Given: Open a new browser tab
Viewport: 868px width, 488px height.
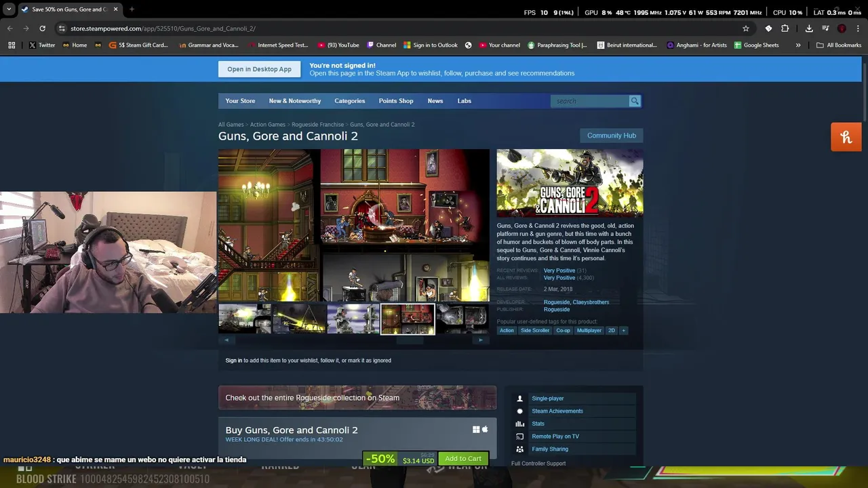Looking at the screenshot, I should 132,9.
